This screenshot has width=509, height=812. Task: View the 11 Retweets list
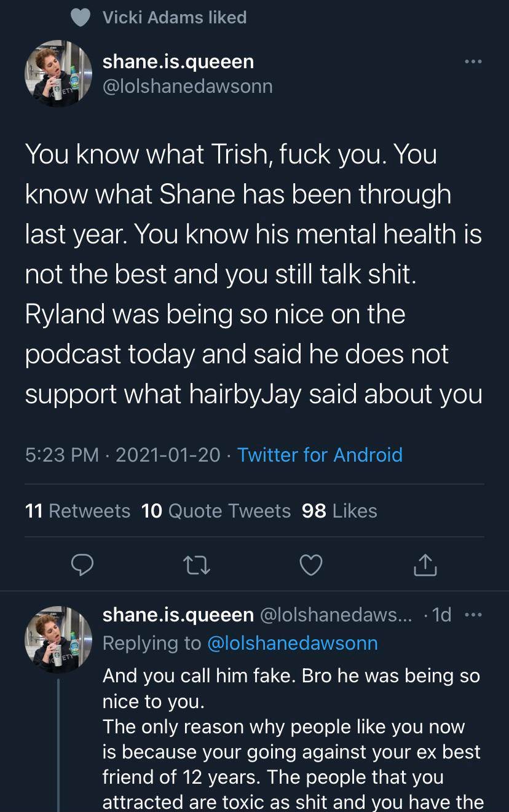coord(77,511)
